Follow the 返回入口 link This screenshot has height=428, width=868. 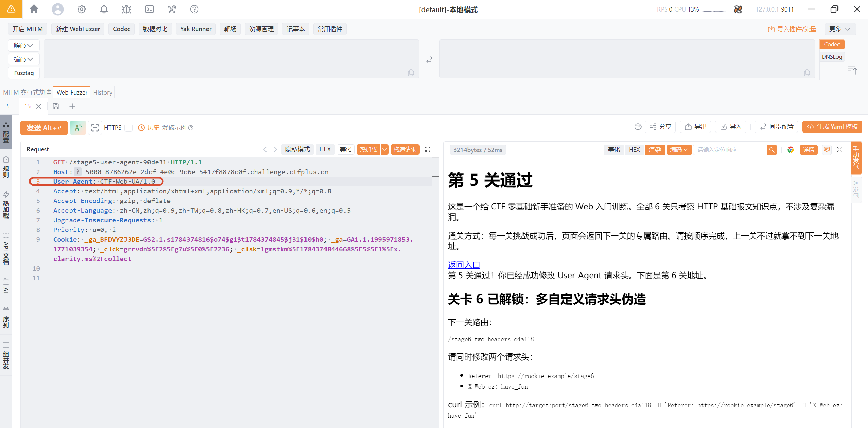tap(464, 265)
